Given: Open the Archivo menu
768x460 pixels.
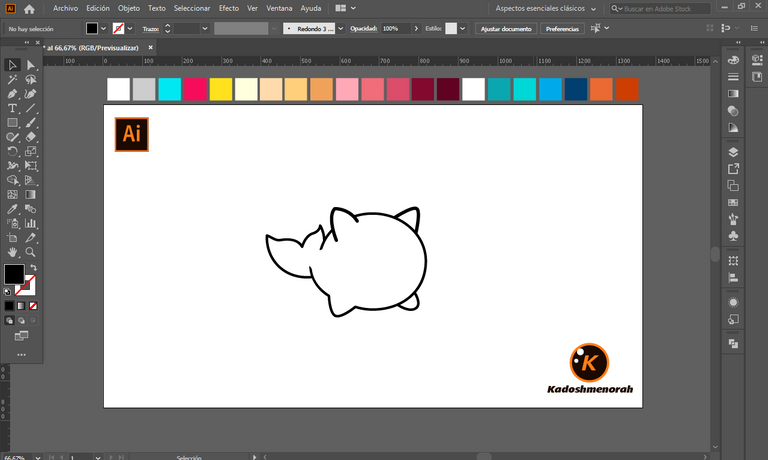Looking at the screenshot, I should tap(65, 8).
